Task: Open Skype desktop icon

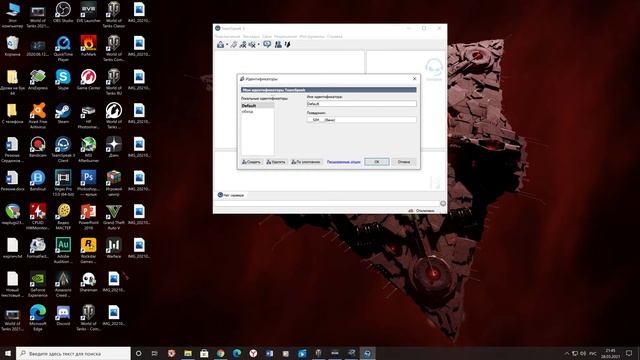Action: click(x=63, y=80)
